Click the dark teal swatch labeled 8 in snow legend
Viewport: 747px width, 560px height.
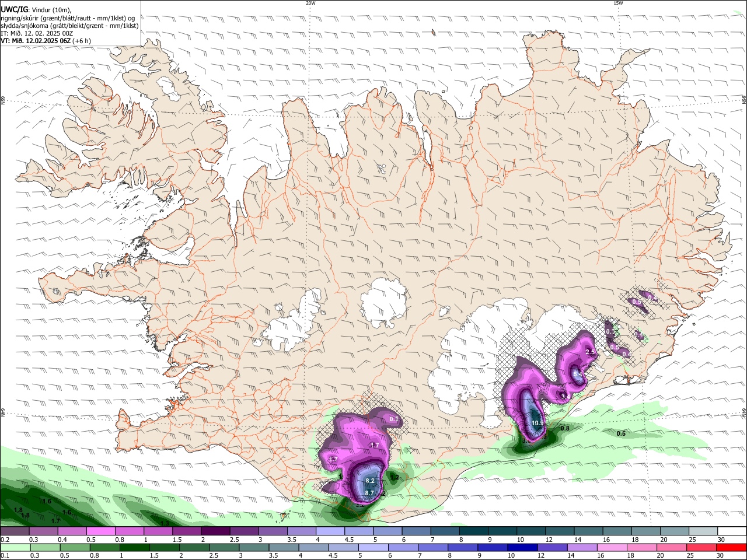(474, 531)
